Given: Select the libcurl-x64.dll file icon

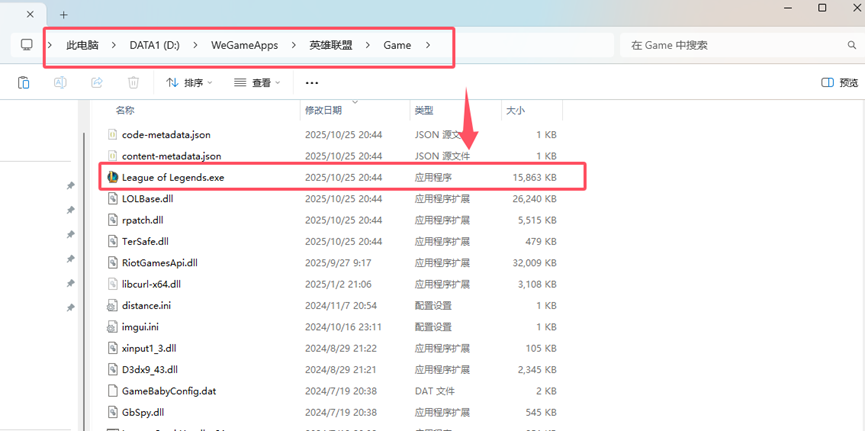Looking at the screenshot, I should (x=113, y=284).
